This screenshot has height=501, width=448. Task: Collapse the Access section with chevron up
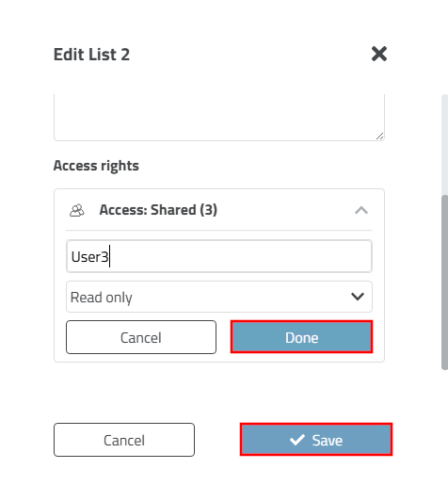[x=361, y=210]
